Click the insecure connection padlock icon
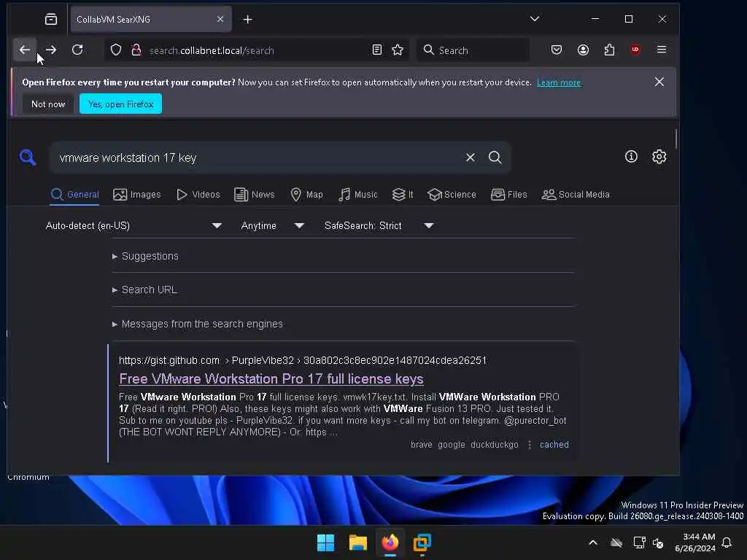The image size is (747, 560). click(x=136, y=50)
